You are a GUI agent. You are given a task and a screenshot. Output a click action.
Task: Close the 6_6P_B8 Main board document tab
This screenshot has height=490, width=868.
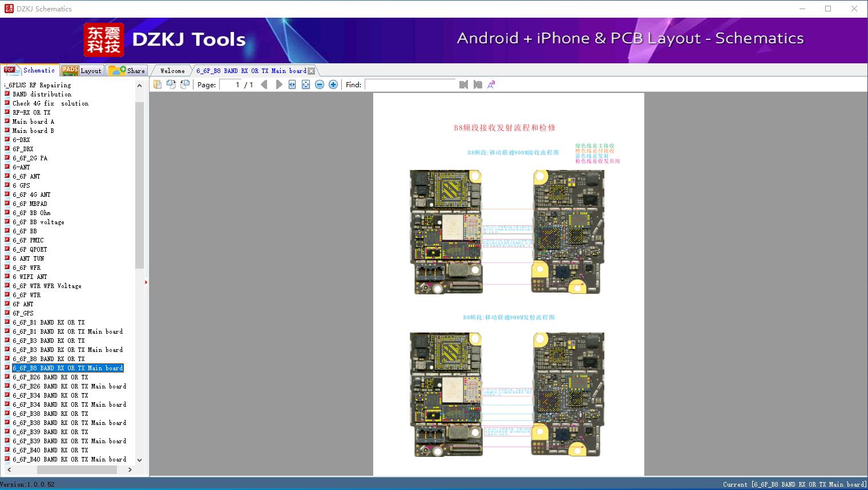311,71
